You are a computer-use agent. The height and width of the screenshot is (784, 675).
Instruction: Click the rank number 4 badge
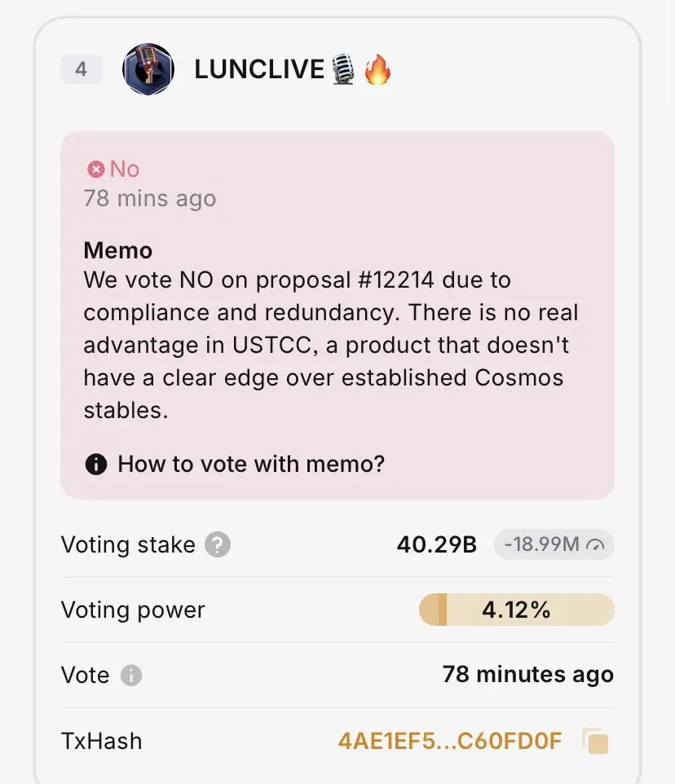coord(81,69)
